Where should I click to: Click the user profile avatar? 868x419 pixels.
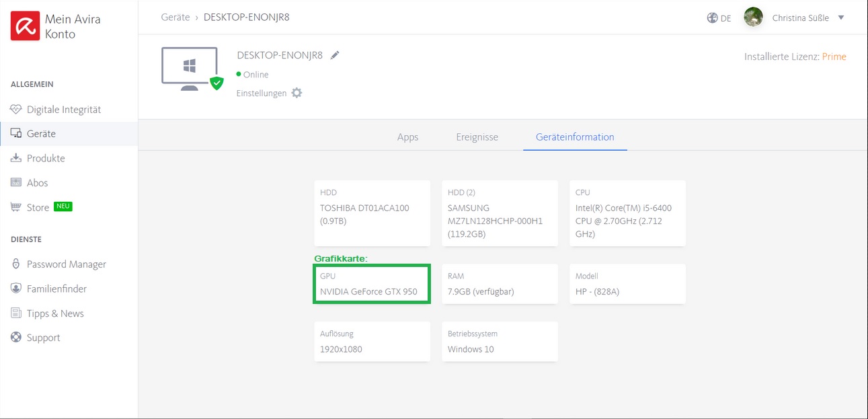click(x=753, y=17)
